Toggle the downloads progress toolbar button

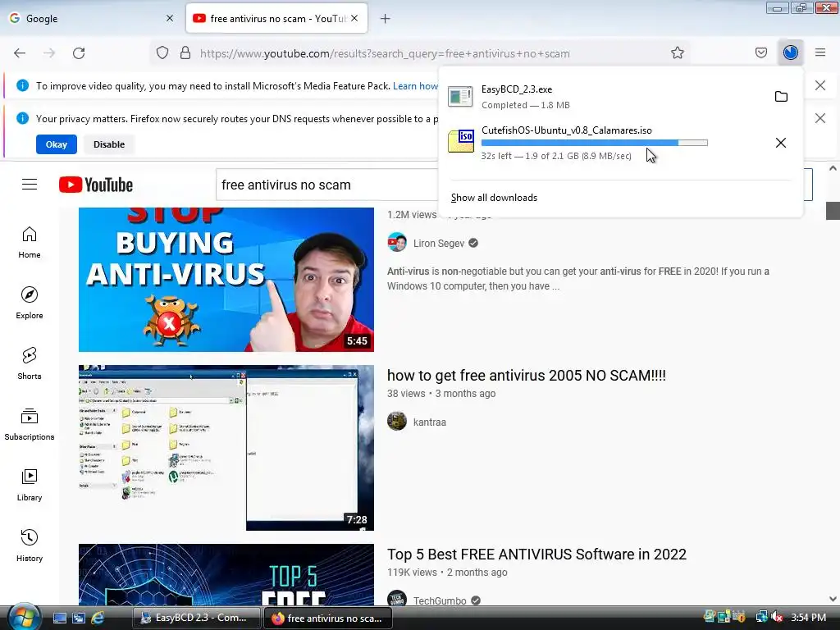[790, 52]
